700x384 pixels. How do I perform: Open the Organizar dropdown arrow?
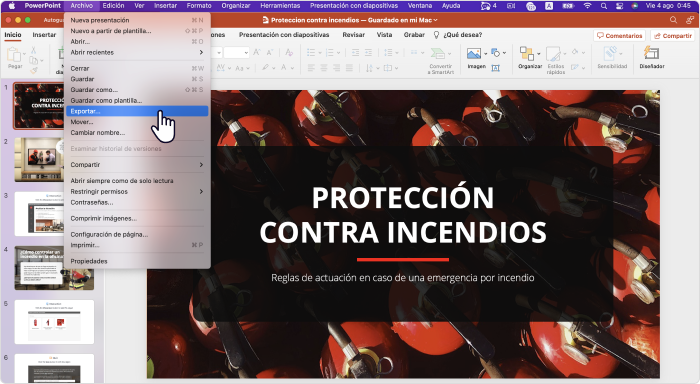(538, 53)
